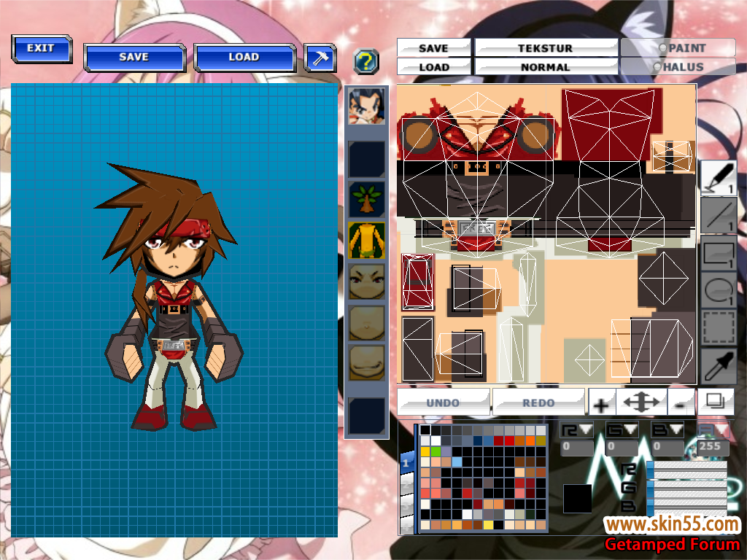747x560 pixels.
Task: Click the blue LOAD button
Action: [x=245, y=58]
